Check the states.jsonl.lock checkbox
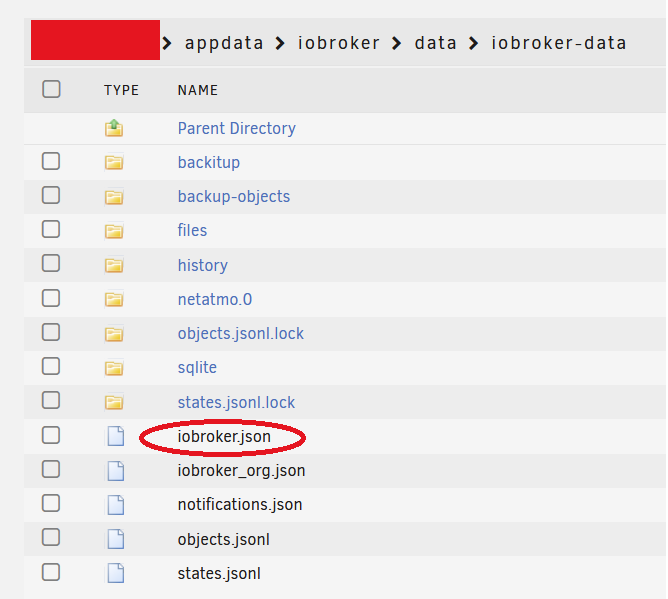Viewport: 668px width, 599px height. coord(51,400)
